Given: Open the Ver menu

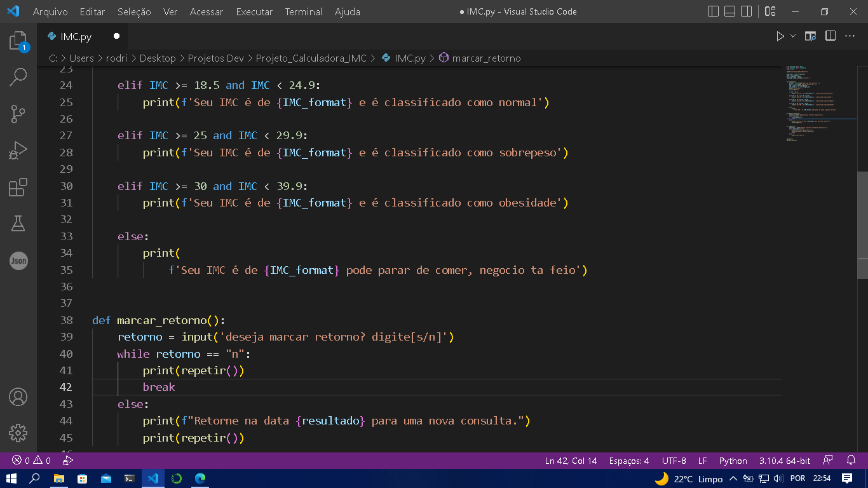Looking at the screenshot, I should (x=170, y=11).
